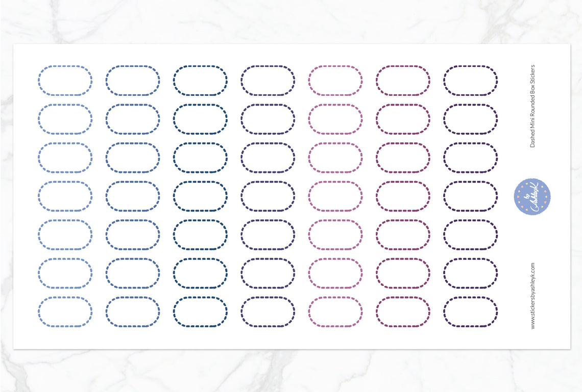Select the bottom-left light blue dashed sticker
This screenshot has width=582, height=392.
click(x=65, y=312)
